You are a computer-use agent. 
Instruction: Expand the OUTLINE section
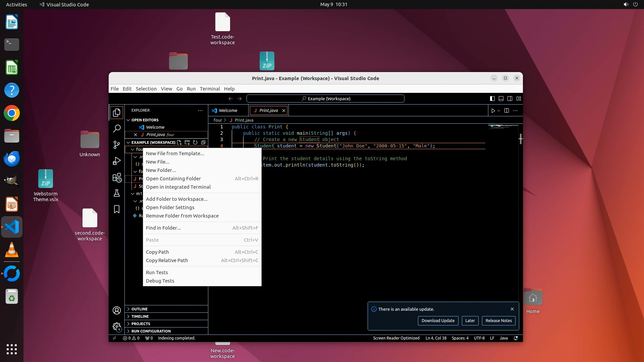(140, 309)
